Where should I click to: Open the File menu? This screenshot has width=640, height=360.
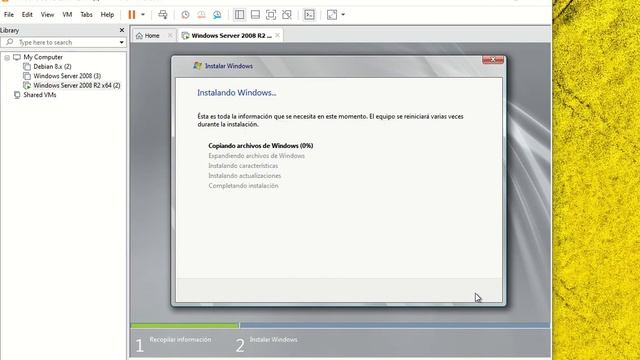coord(9,14)
